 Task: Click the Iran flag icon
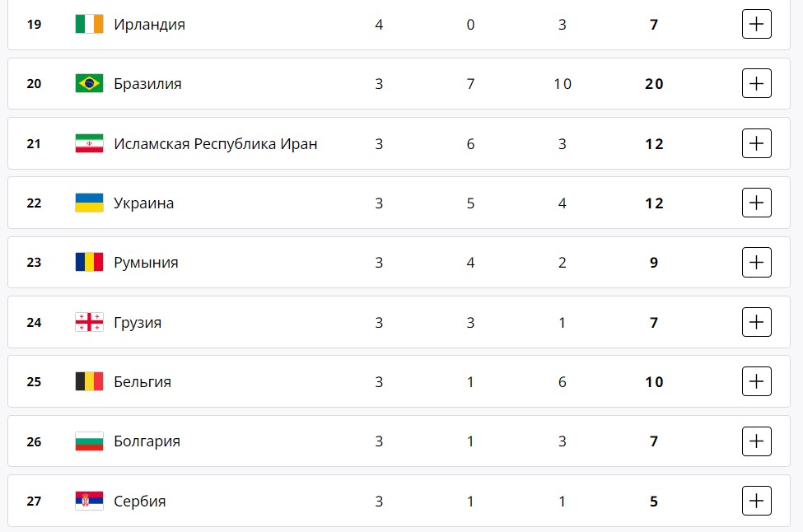point(89,143)
